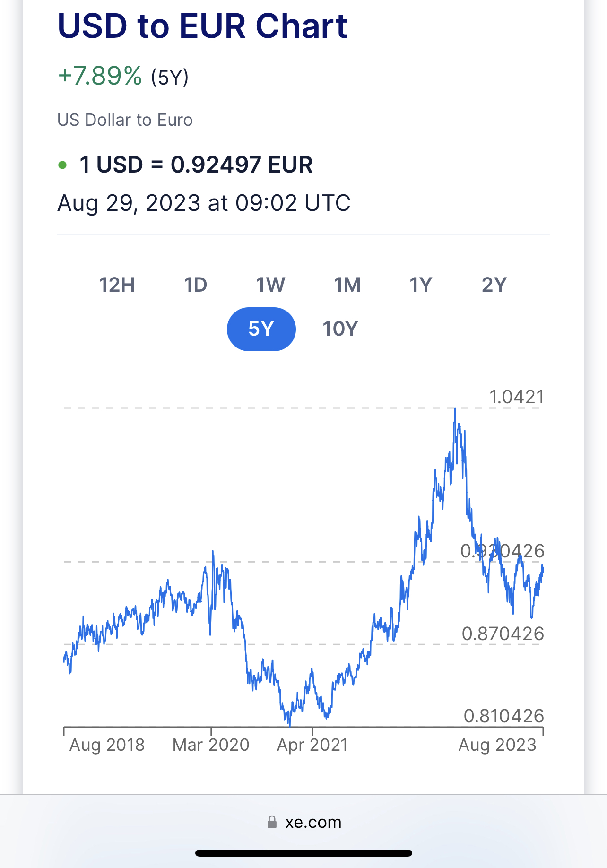The height and width of the screenshot is (868, 607).
Task: Show the 1M chart range
Action: (x=347, y=285)
